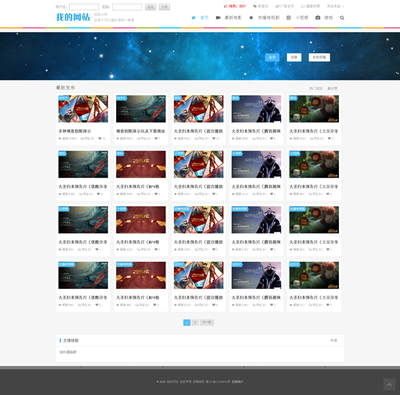This screenshot has height=395, width=400.
Task: Click the red icon by the recommended link
Action: [x=225, y=6]
